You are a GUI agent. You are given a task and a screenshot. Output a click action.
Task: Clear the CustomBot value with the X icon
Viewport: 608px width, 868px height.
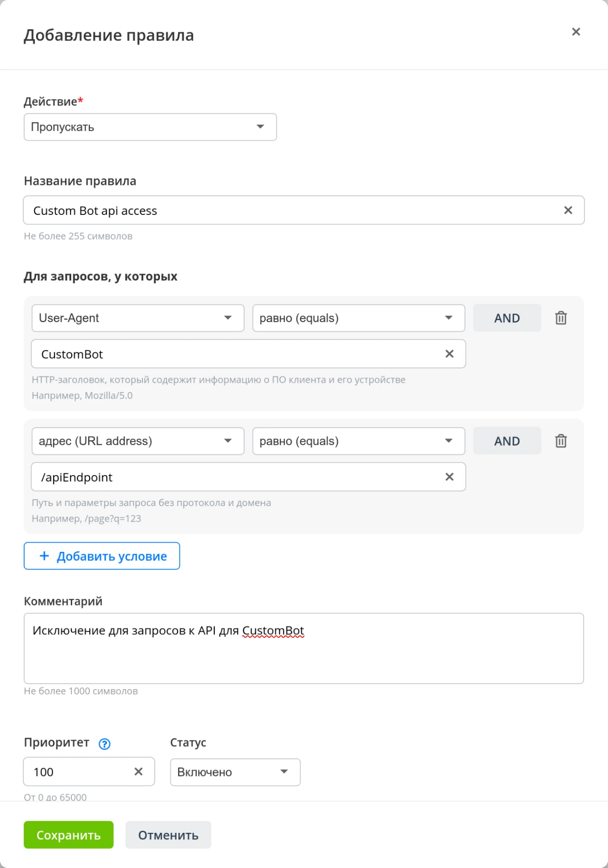coord(449,354)
